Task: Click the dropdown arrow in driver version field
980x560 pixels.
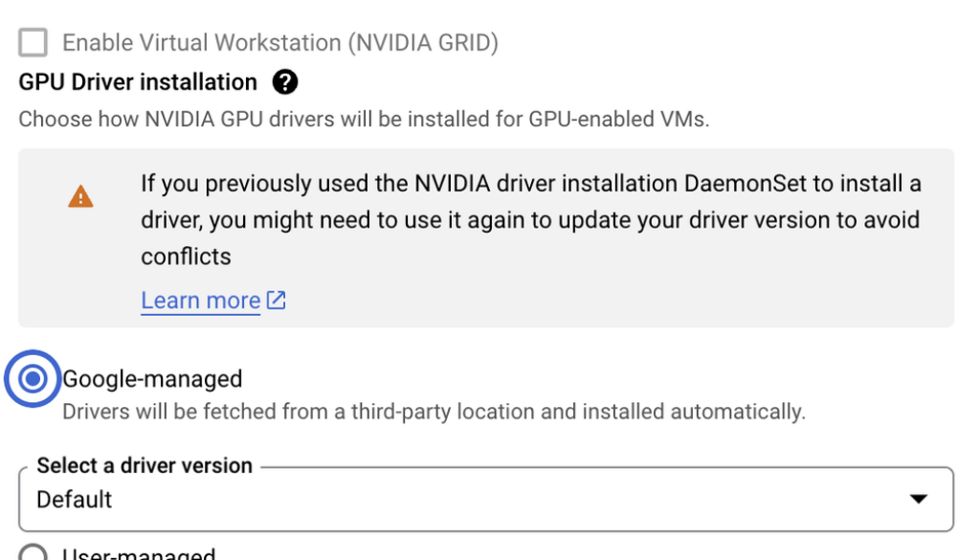Action: click(x=918, y=499)
